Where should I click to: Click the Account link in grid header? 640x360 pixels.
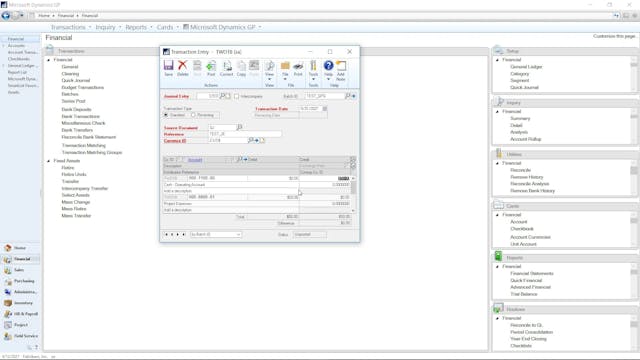tap(195, 160)
